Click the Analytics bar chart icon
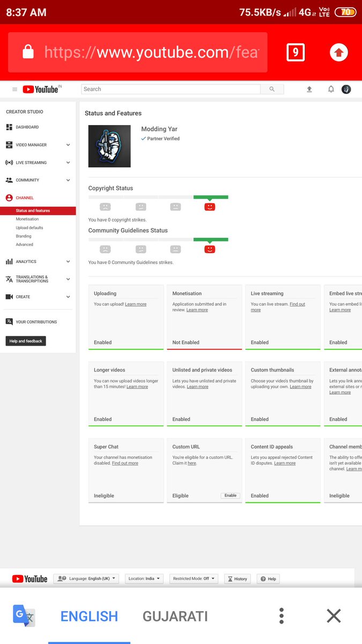Screen dimensions: 362x644 pyautogui.click(x=9, y=261)
